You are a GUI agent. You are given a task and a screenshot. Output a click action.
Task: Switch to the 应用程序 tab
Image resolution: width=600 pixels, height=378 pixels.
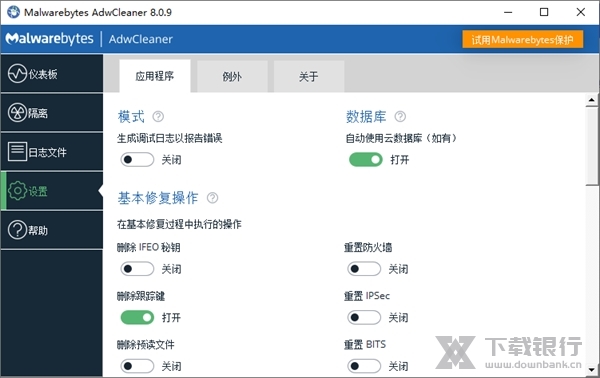(155, 76)
